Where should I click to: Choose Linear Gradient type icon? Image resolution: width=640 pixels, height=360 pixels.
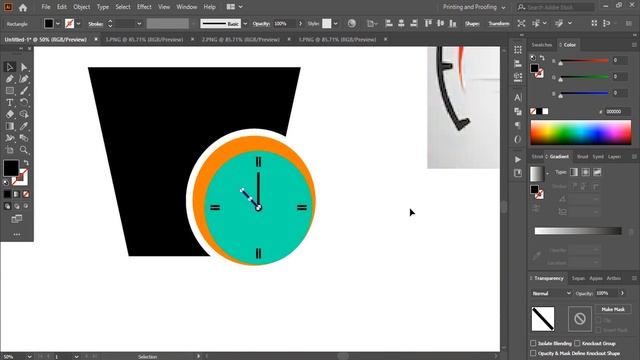click(574, 172)
